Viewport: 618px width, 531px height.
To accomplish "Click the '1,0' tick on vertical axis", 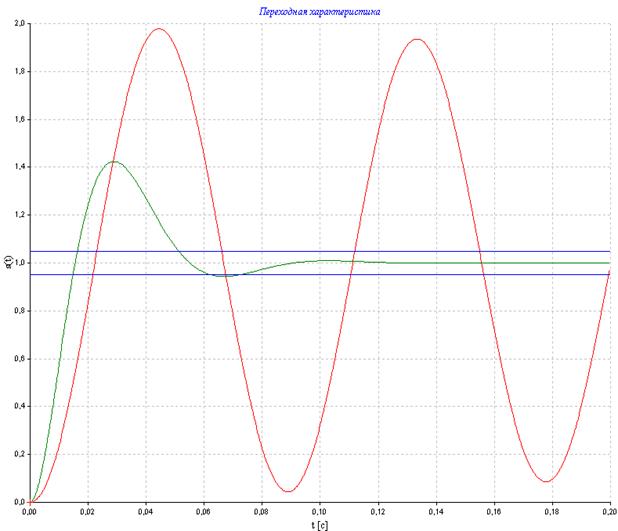I will pos(20,263).
